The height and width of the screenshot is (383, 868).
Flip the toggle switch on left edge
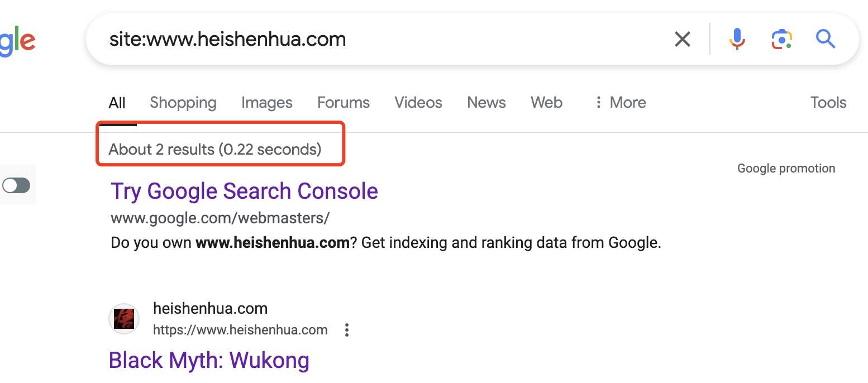coord(16,185)
